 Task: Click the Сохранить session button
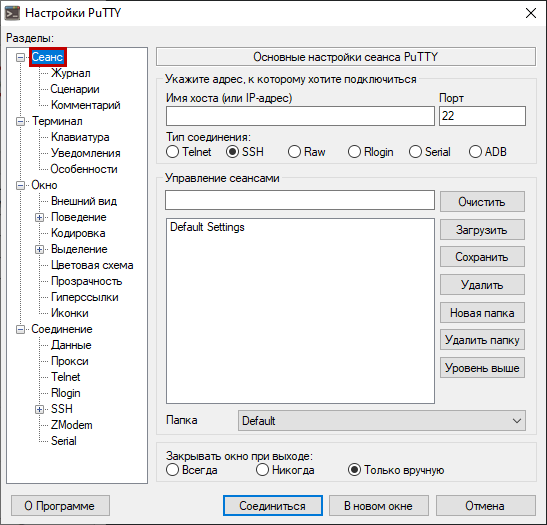pyautogui.click(x=482, y=257)
